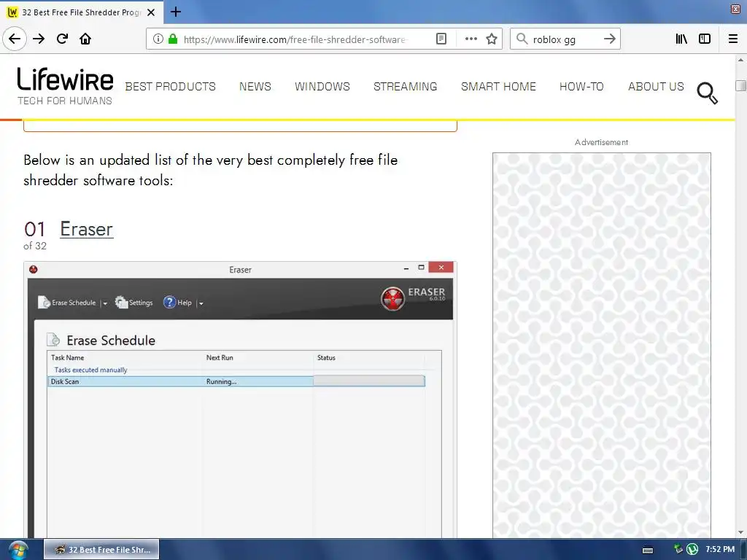Reload the current page

tap(62, 39)
